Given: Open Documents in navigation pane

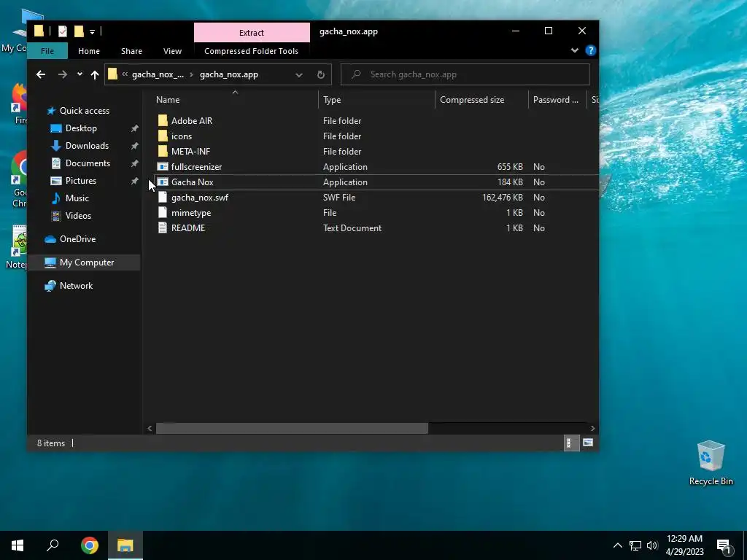Looking at the screenshot, I should click(x=88, y=163).
